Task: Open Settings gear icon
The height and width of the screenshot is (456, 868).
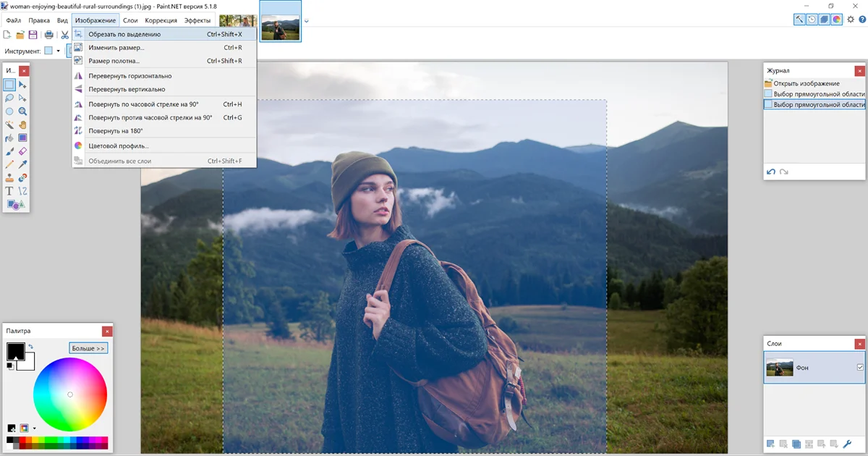Action: coord(851,20)
